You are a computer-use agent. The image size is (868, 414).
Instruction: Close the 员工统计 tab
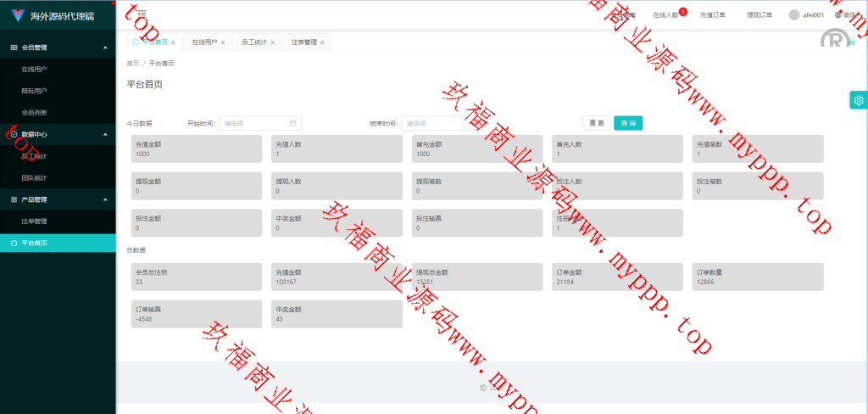273,42
